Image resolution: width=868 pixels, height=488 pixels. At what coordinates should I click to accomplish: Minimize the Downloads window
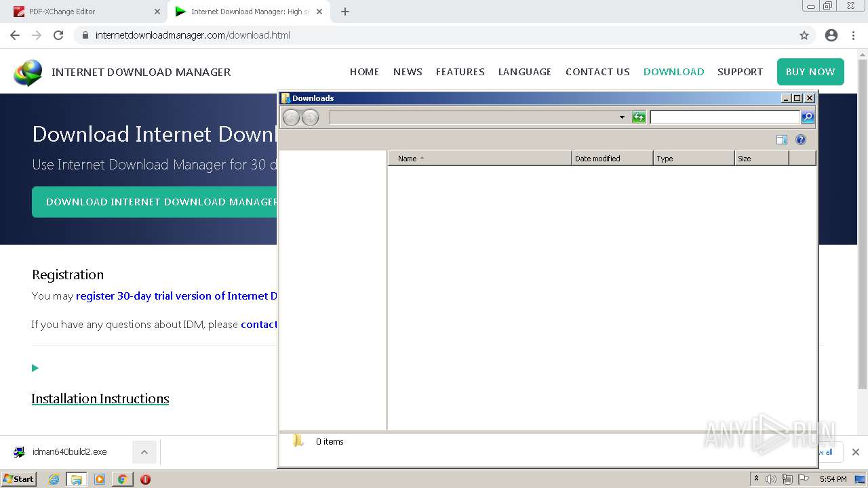click(786, 98)
